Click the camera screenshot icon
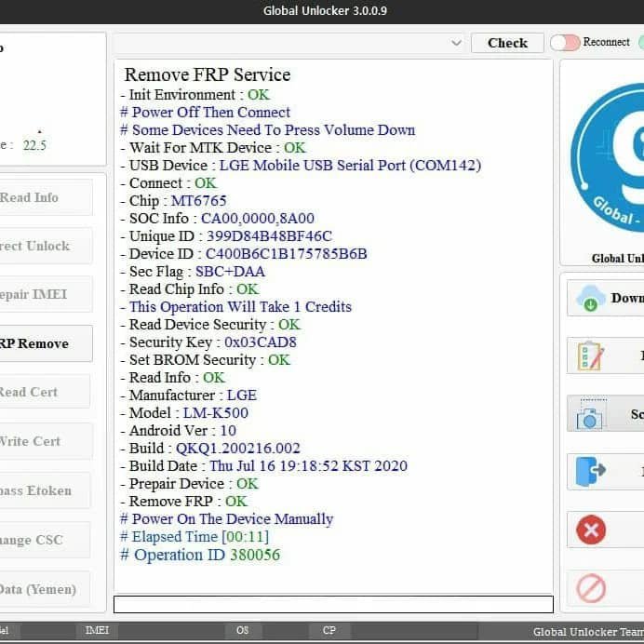Viewport: 644px width, 644px height. [590, 414]
